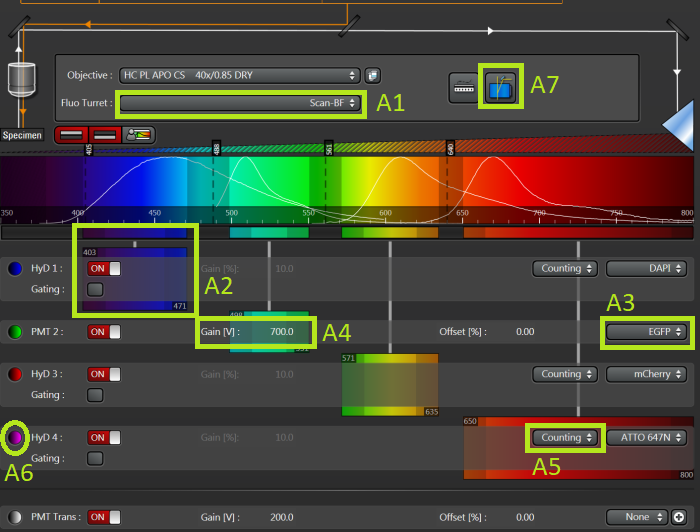Click HyD 4 Gain value 10.0
This screenshot has height=532, width=700.
(284, 438)
